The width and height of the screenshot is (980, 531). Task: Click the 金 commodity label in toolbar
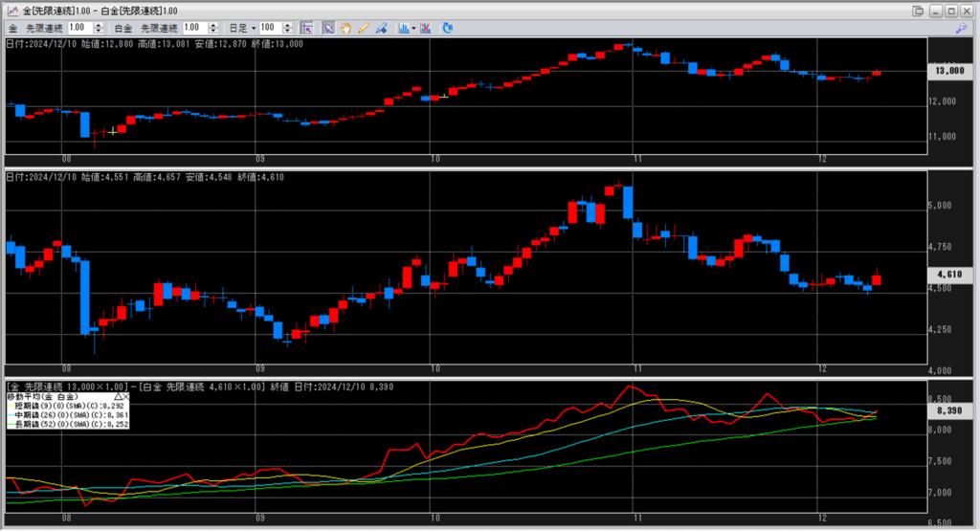click(x=13, y=28)
